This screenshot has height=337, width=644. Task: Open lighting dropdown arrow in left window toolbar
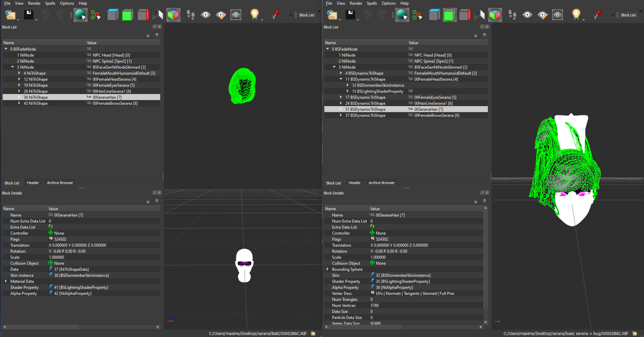(262, 19)
